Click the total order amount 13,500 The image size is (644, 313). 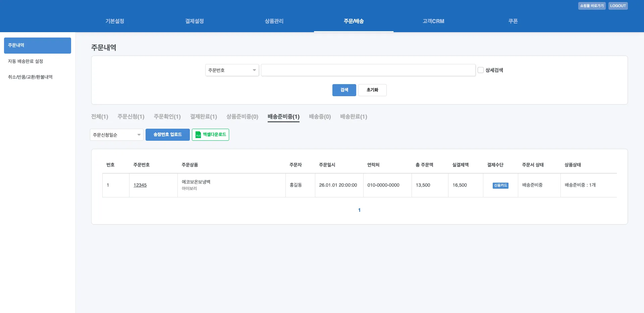423,185
